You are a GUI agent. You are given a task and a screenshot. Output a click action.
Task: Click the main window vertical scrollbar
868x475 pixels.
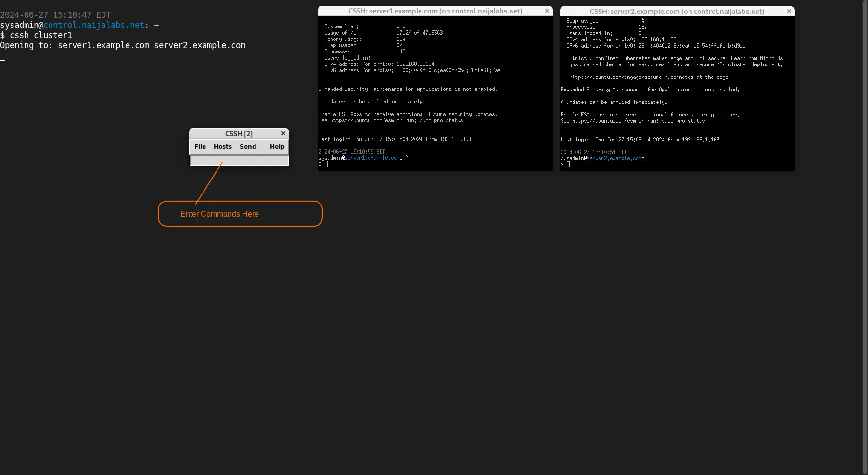click(865, 237)
